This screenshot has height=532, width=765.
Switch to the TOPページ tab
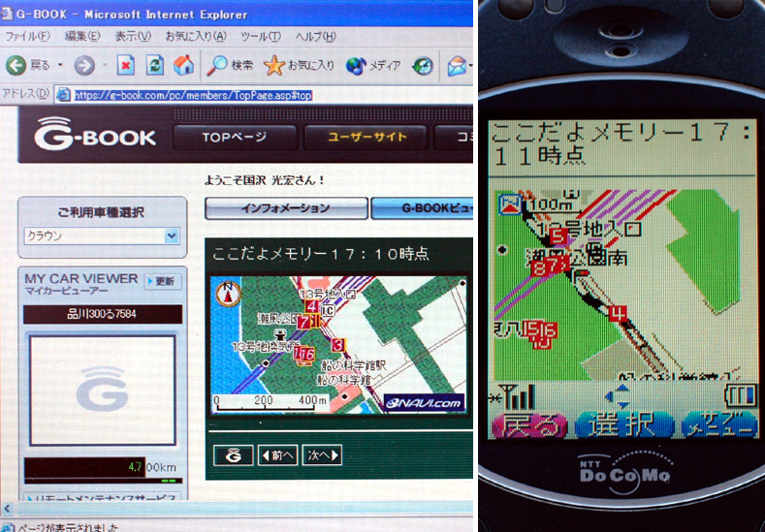click(x=235, y=137)
